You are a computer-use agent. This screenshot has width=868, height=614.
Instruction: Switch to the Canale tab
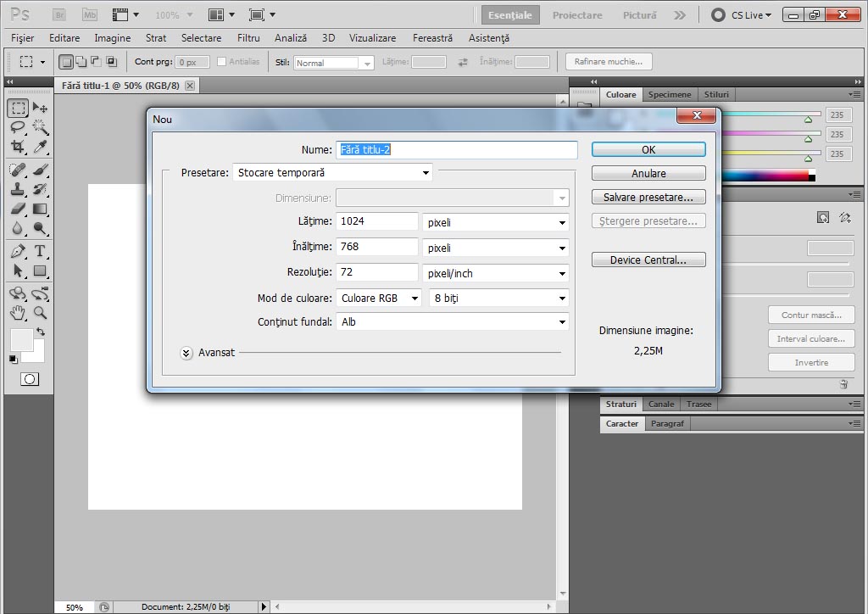coord(661,405)
